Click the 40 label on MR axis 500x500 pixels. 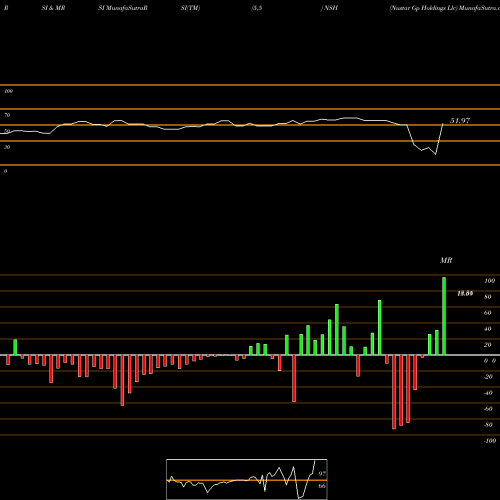click(x=488, y=329)
